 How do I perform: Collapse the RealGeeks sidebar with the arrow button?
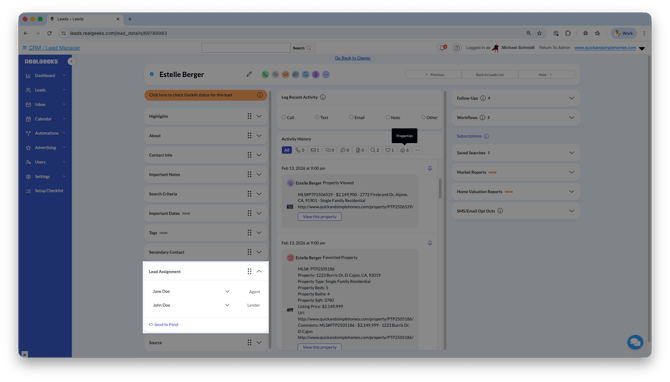coord(71,62)
